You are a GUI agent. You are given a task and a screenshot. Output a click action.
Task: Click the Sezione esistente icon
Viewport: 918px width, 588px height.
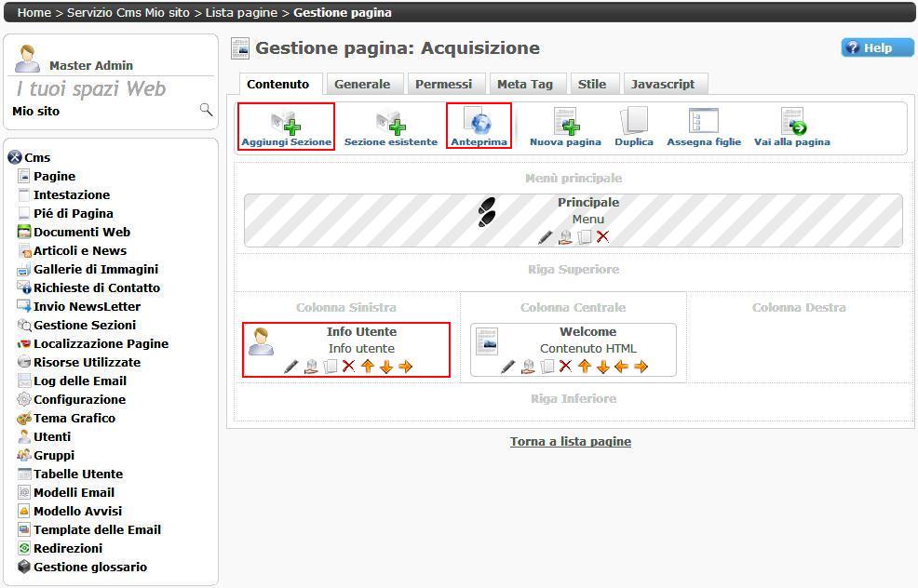390,126
